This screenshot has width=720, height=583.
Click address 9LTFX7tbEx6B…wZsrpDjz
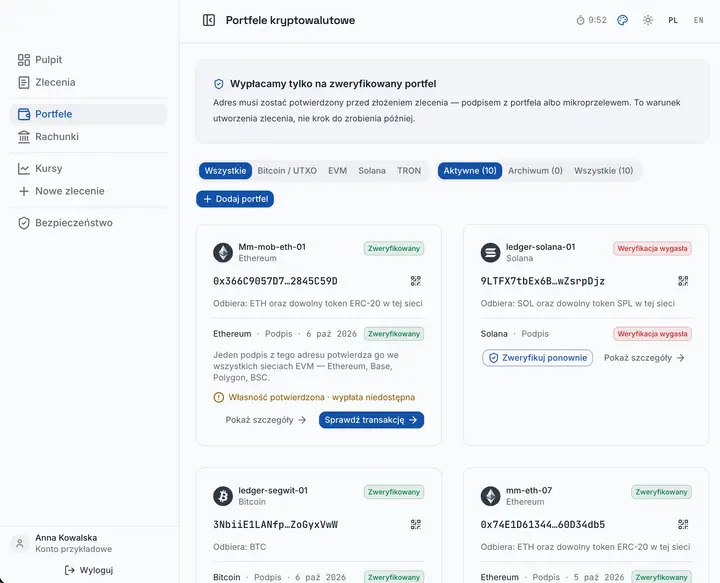pos(543,281)
